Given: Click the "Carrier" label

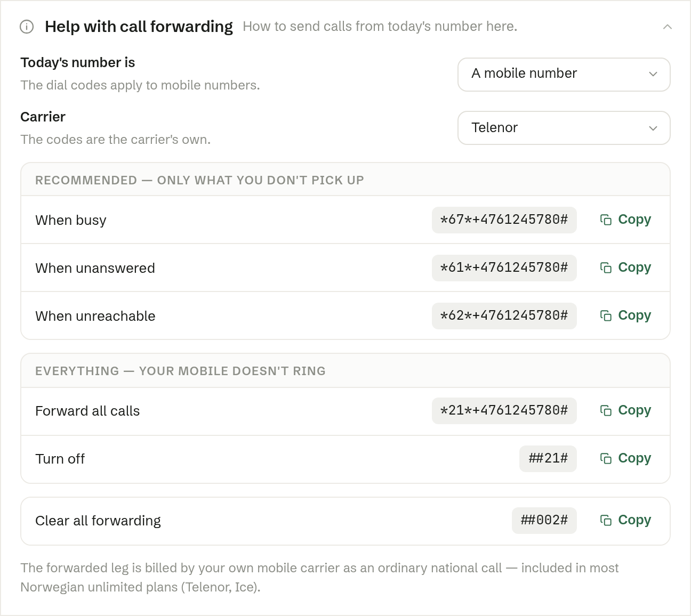Looking at the screenshot, I should (43, 117).
